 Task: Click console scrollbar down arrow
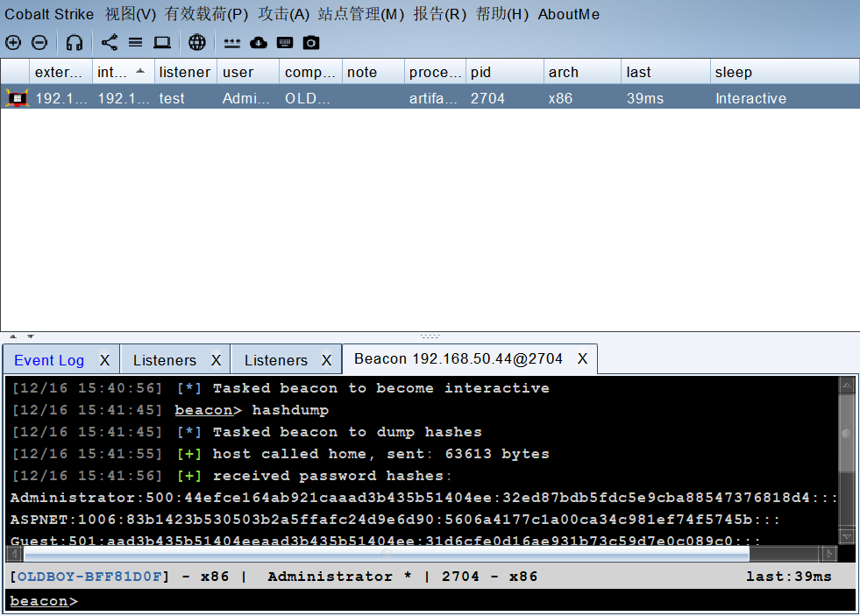point(846,536)
